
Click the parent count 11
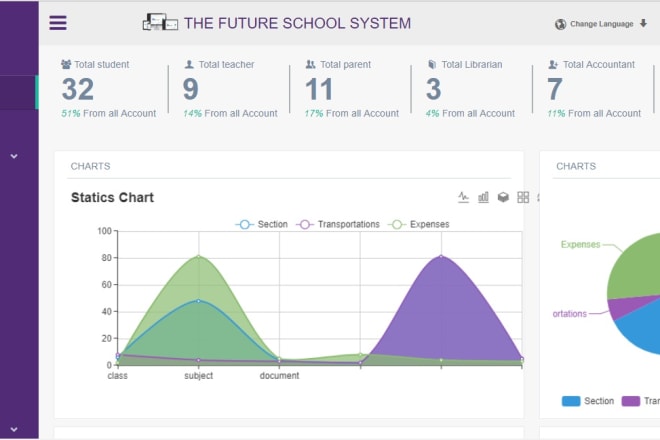319,89
